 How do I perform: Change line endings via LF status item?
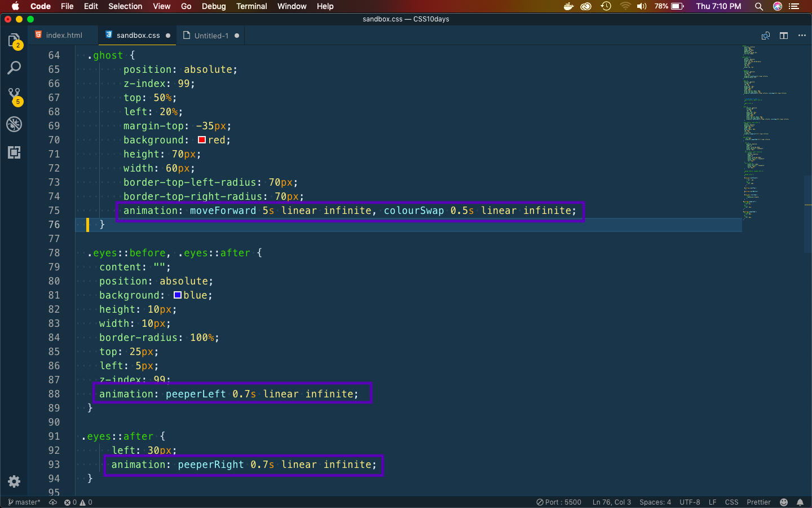pos(713,502)
